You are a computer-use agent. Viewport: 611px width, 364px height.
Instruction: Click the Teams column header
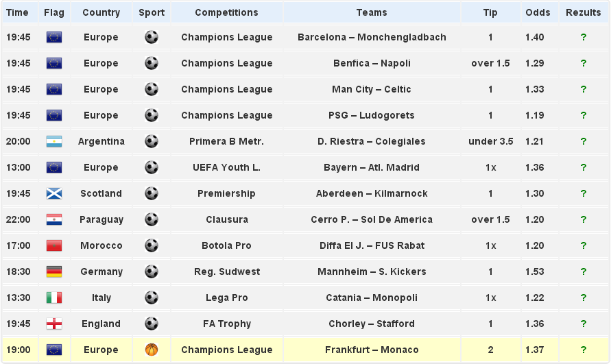point(372,12)
